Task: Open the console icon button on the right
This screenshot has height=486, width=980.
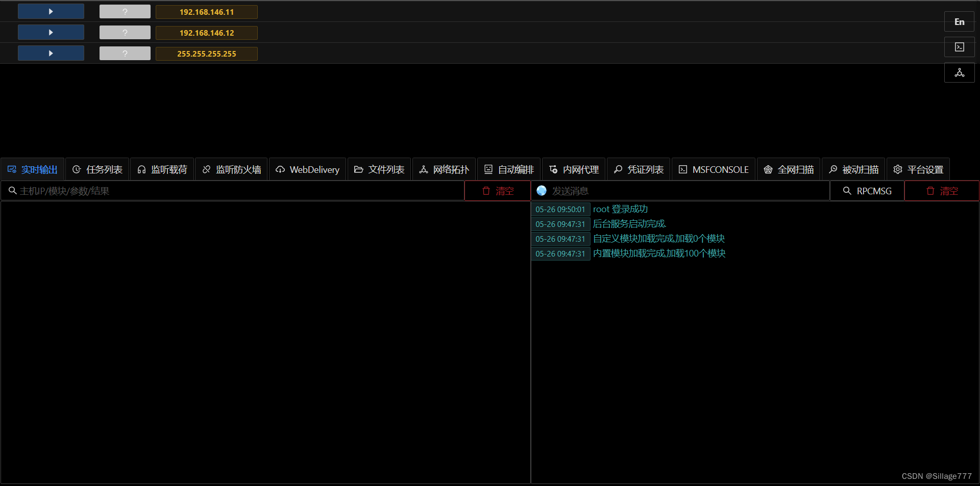Action: point(960,47)
